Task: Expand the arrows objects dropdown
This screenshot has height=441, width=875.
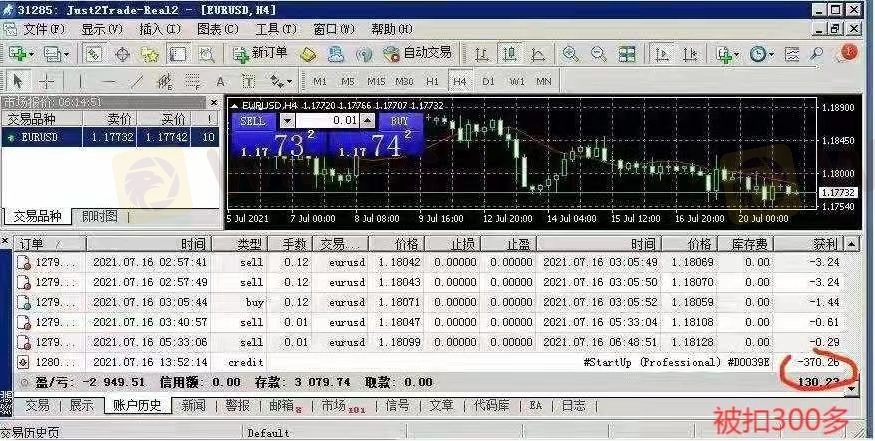Action: pyautogui.click(x=290, y=81)
